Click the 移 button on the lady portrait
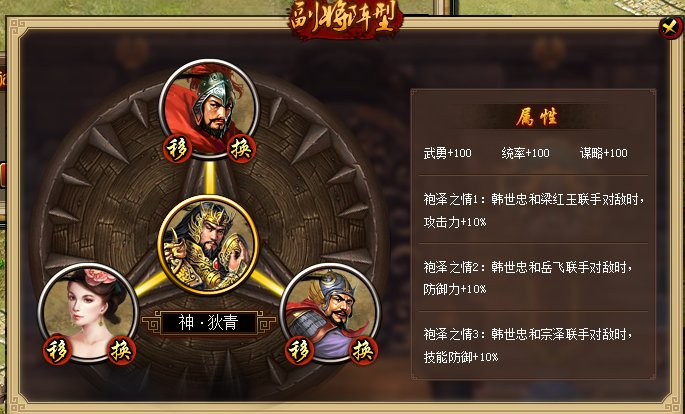Screen dimensions: 685x414 tap(57, 351)
